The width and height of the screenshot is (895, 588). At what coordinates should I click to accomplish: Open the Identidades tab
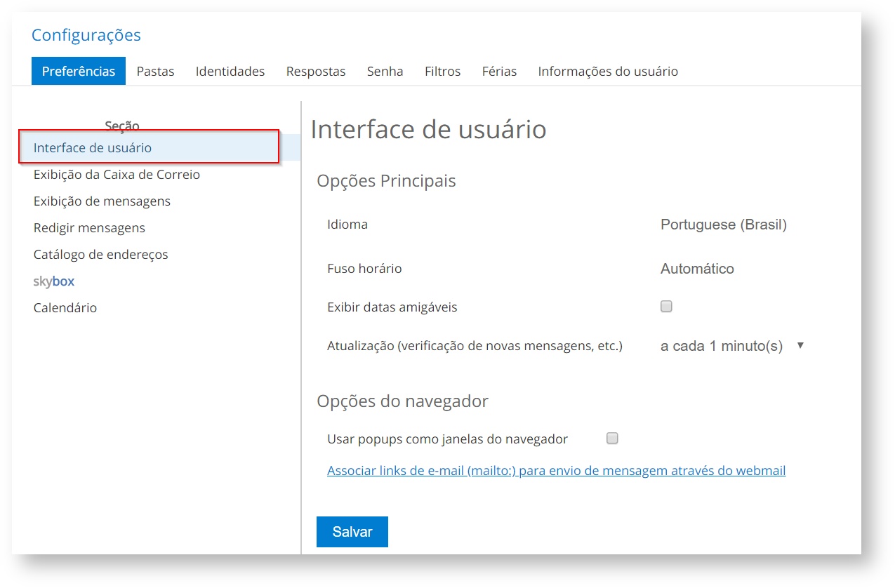[x=230, y=72]
